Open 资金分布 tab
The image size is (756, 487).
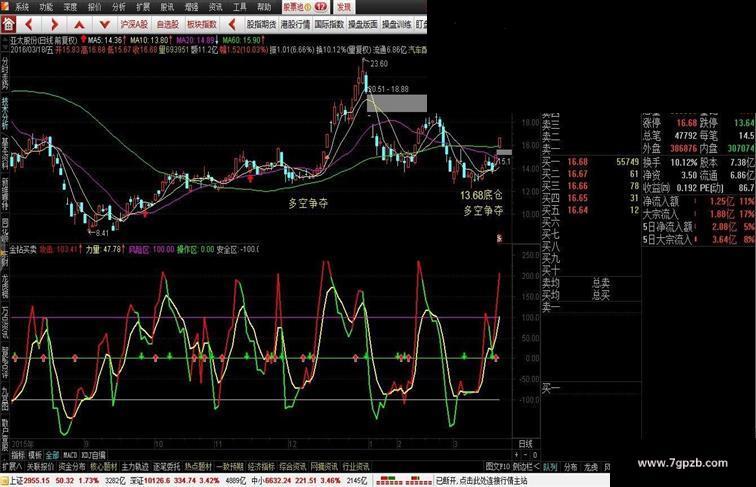72,467
